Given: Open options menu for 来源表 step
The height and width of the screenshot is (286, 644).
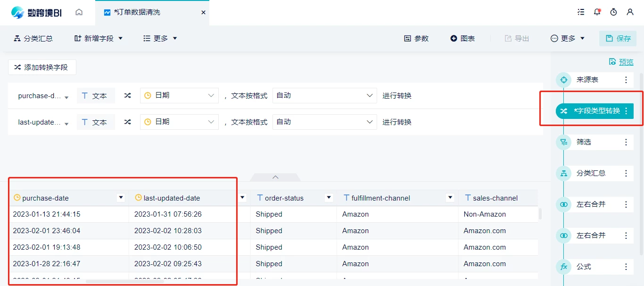Looking at the screenshot, I should point(626,80).
